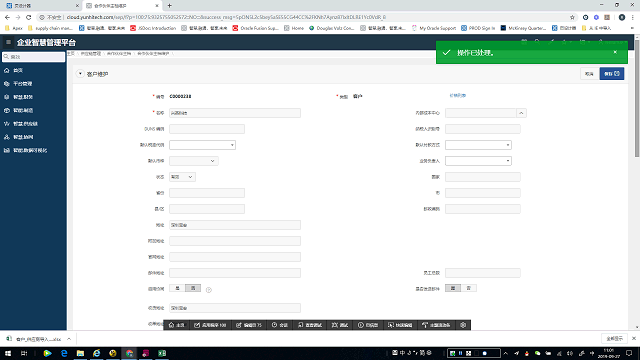The image size is (640, 360).
Task: Open the downloaded xlsx file in downloads bar
Action: [35, 339]
